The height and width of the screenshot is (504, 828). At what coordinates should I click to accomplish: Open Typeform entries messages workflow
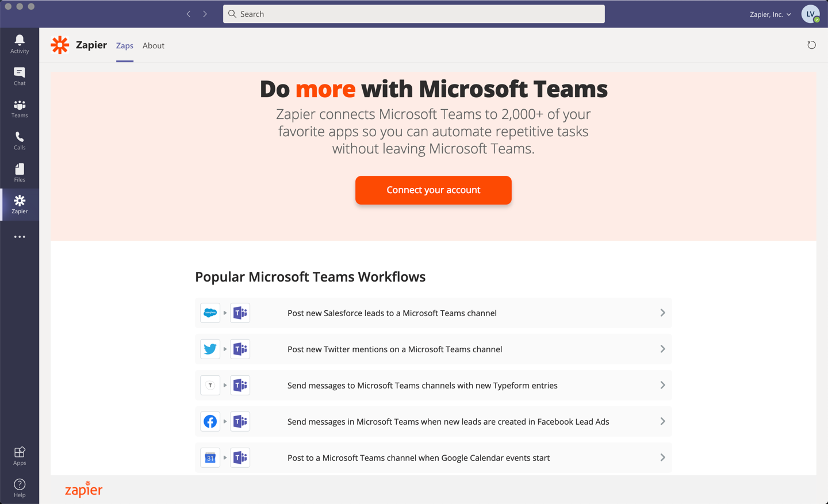pos(434,386)
